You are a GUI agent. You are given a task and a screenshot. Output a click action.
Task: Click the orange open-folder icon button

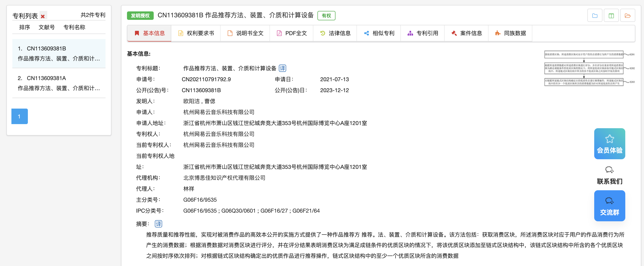point(628,16)
